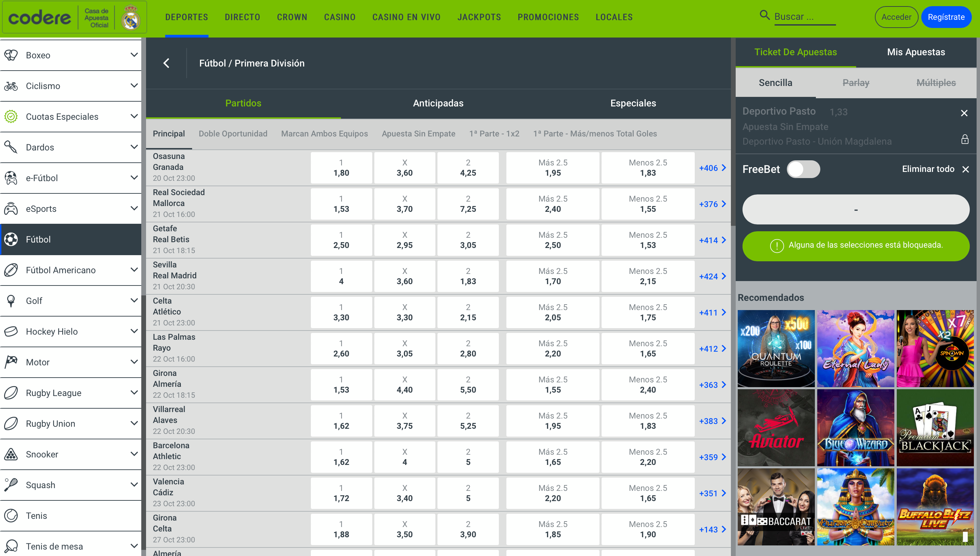Click the Golf tee icon
The width and height of the screenshot is (980, 556).
11,301
